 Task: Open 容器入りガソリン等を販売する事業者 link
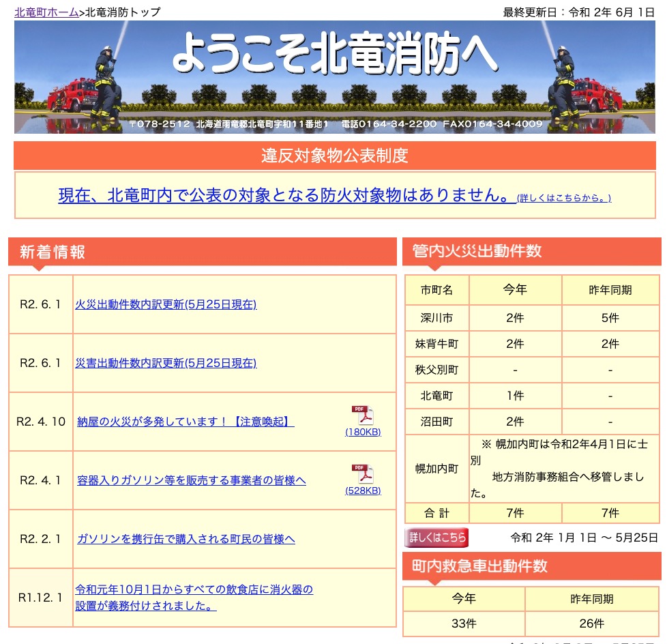click(x=192, y=480)
